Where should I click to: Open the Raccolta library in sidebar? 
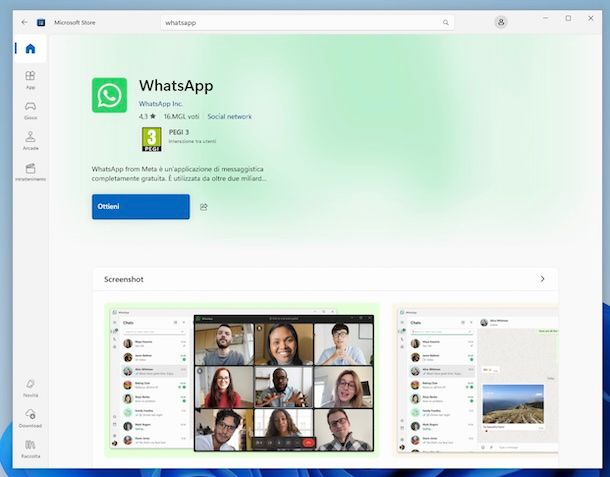tap(30, 449)
